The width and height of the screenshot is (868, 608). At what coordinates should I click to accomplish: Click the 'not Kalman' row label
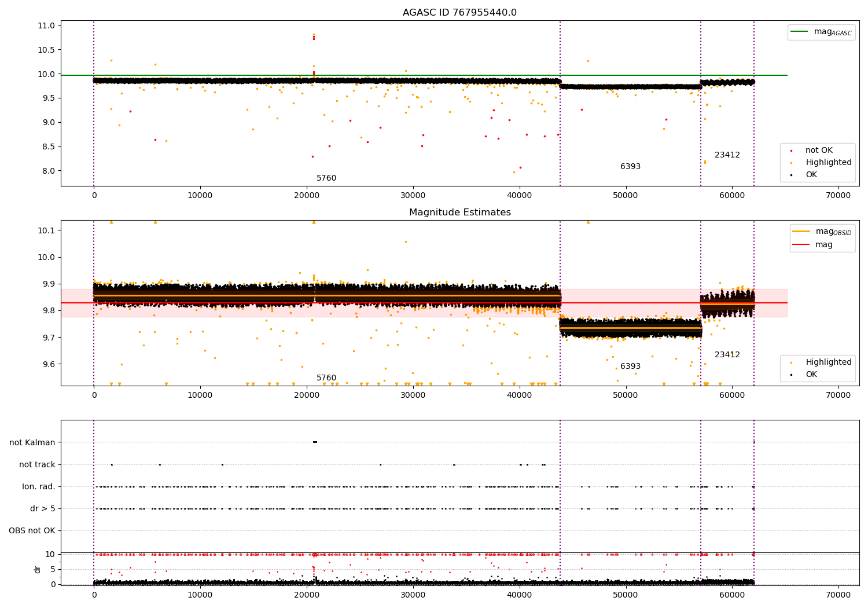(x=32, y=443)
